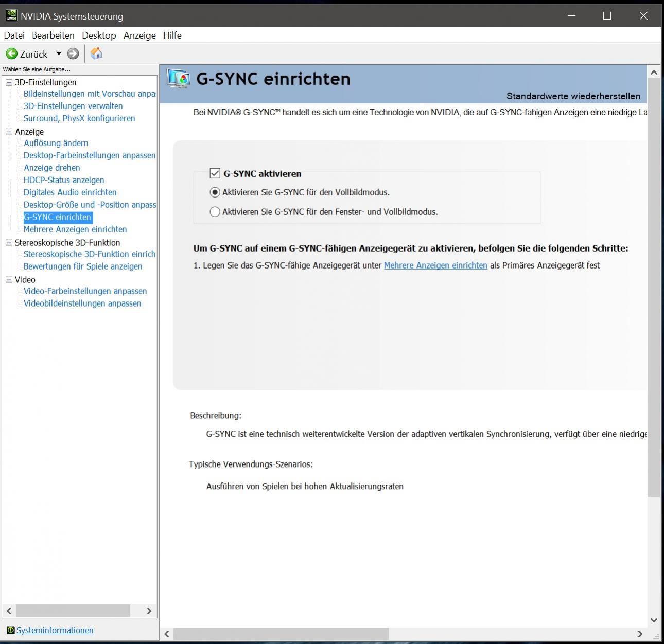
Task: Open Video-Farbeinstellungen anpassen
Action: pos(85,291)
